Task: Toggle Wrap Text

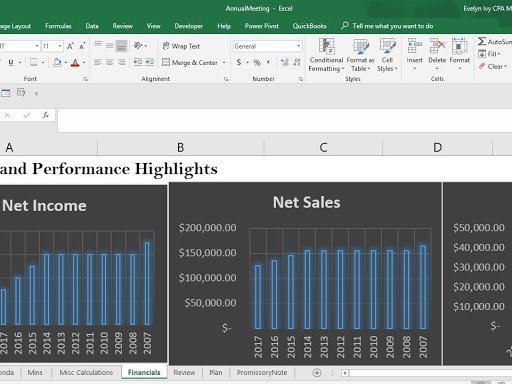Action: [181, 46]
